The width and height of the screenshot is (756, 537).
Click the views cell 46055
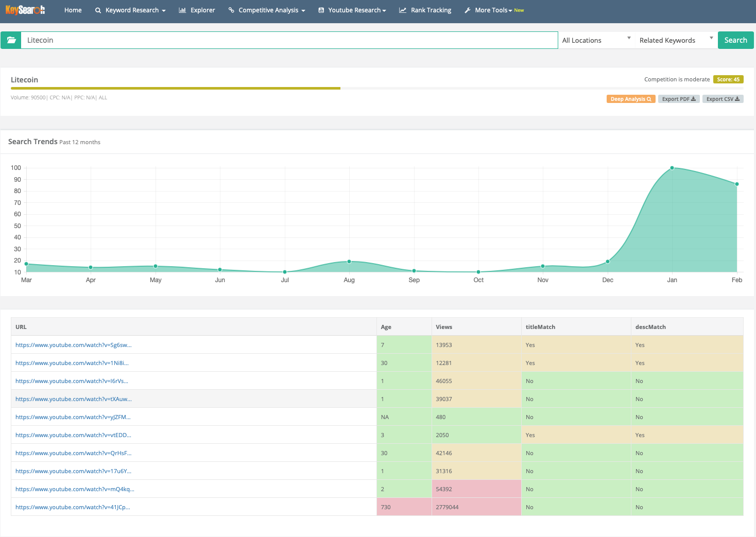[476, 381]
